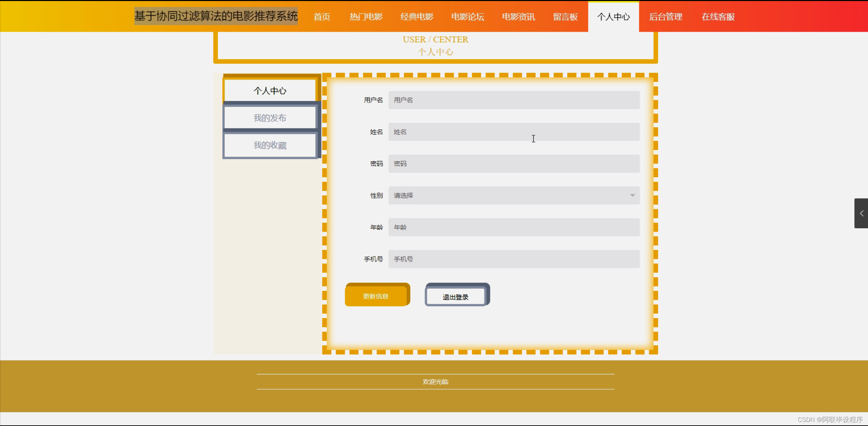The image size is (868, 426).
Task: Click the 年龄 age field
Action: point(513,227)
